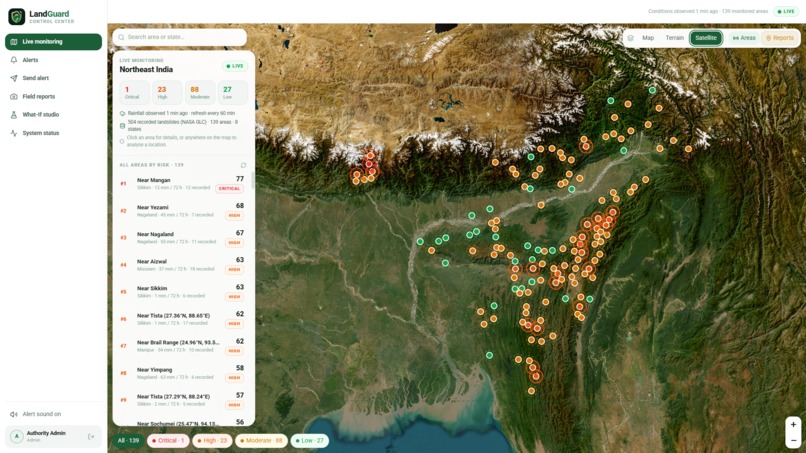Image resolution: width=806 pixels, height=453 pixels.
Task: Filter by High · 23 chip
Action: pyautogui.click(x=212, y=441)
